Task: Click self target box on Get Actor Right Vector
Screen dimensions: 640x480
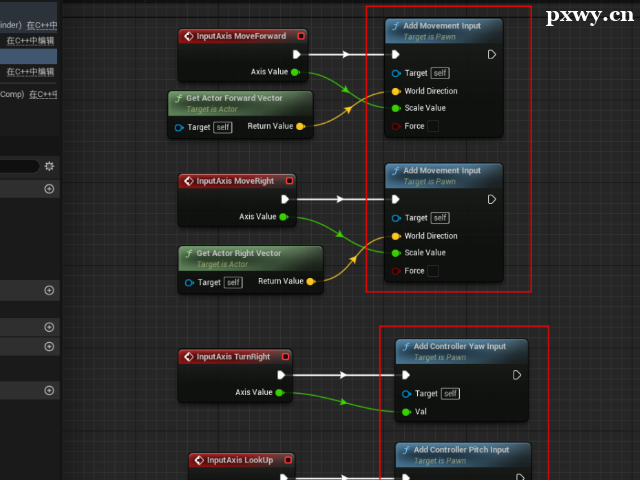Action: [x=233, y=282]
